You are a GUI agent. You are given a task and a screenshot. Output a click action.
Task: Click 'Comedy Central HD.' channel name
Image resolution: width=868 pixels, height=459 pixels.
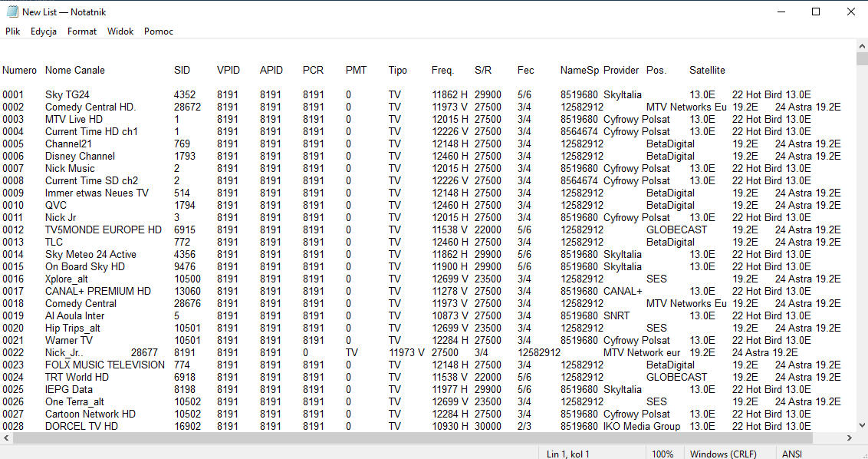point(90,107)
